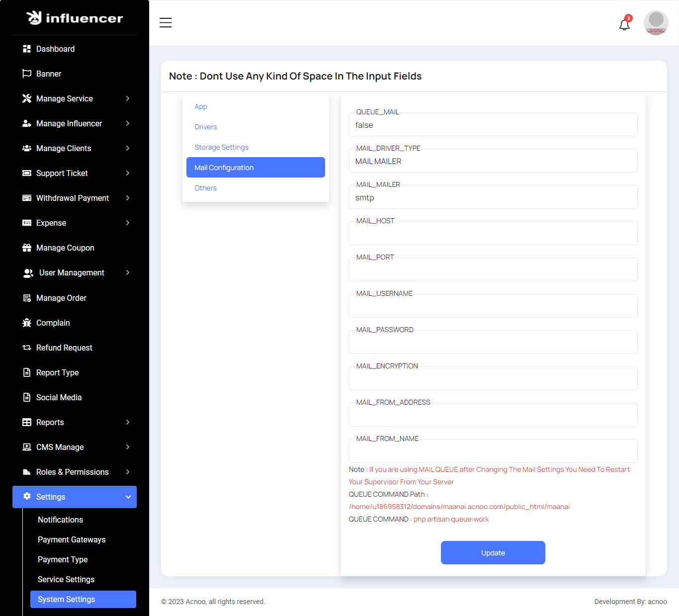Collapse the Settings menu chevron
Image resolution: width=679 pixels, height=616 pixels.
click(x=128, y=497)
